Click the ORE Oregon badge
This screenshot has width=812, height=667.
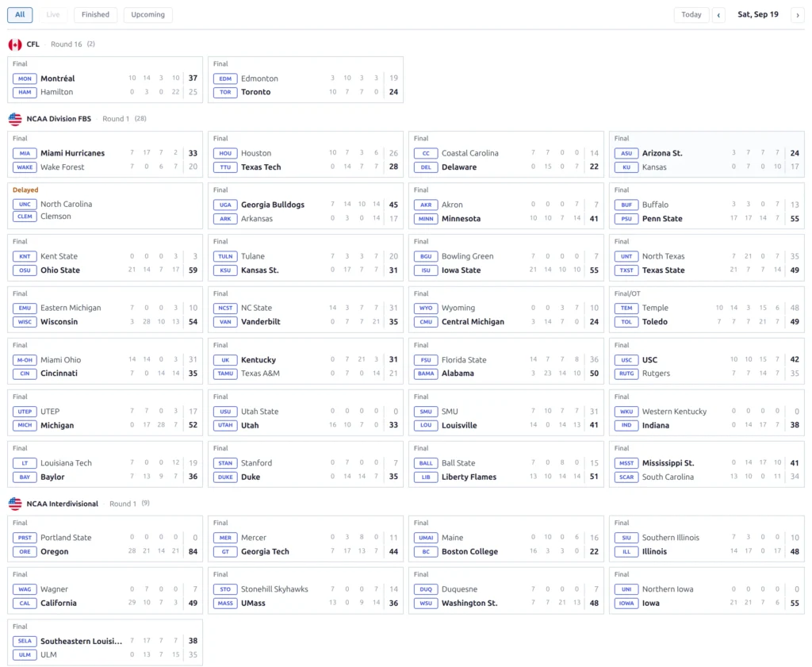coord(25,551)
